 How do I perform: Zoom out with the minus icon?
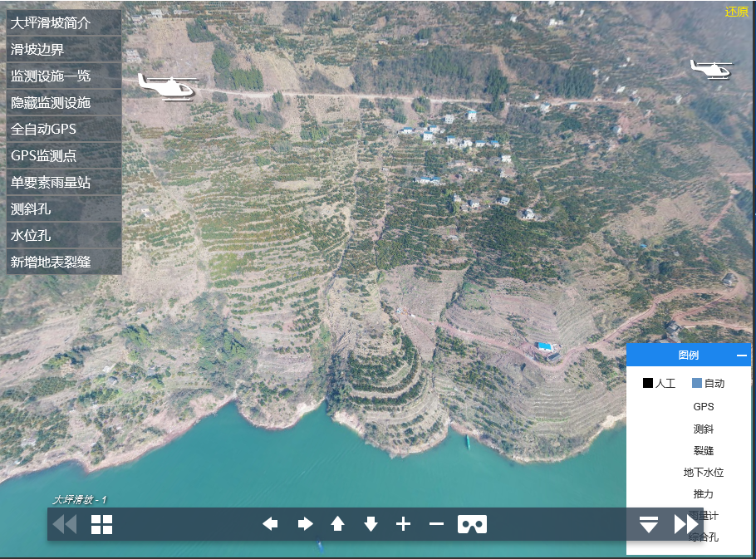(436, 524)
